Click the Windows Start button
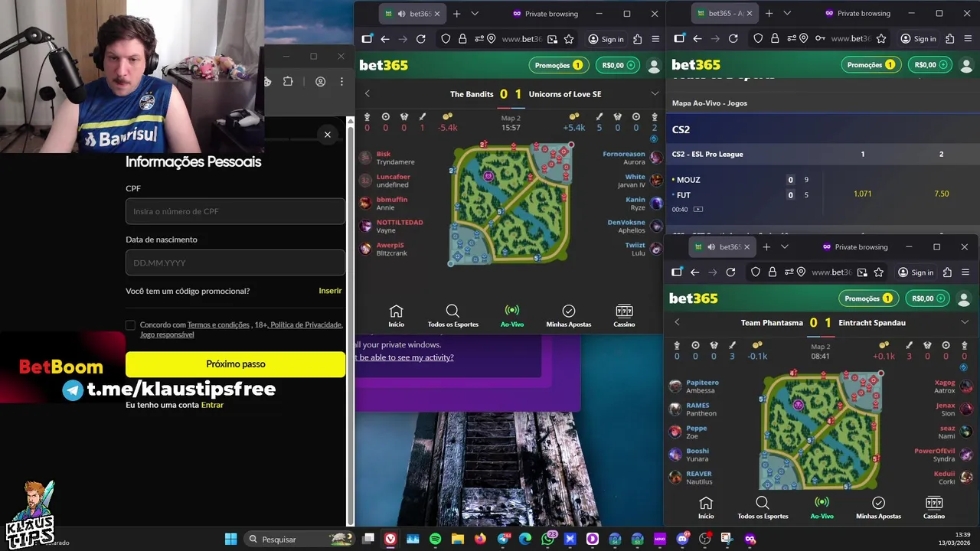Viewport: 980px width, 551px height. coord(230,539)
